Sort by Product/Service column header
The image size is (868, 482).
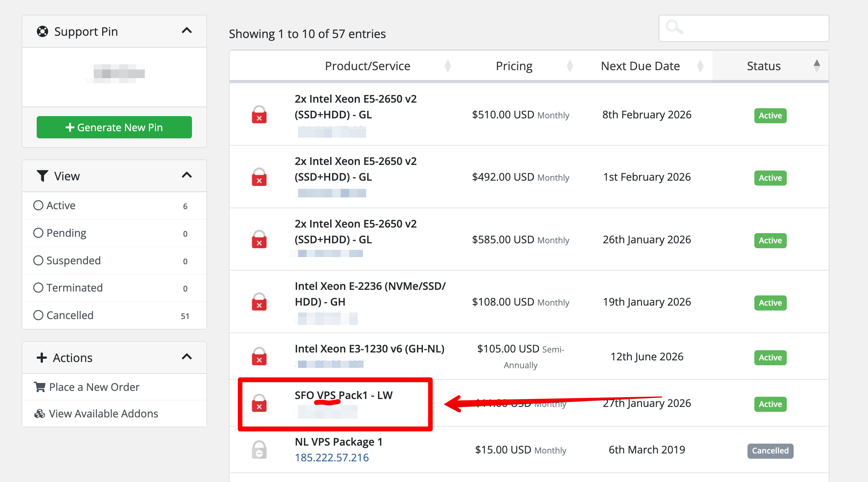[367, 66]
